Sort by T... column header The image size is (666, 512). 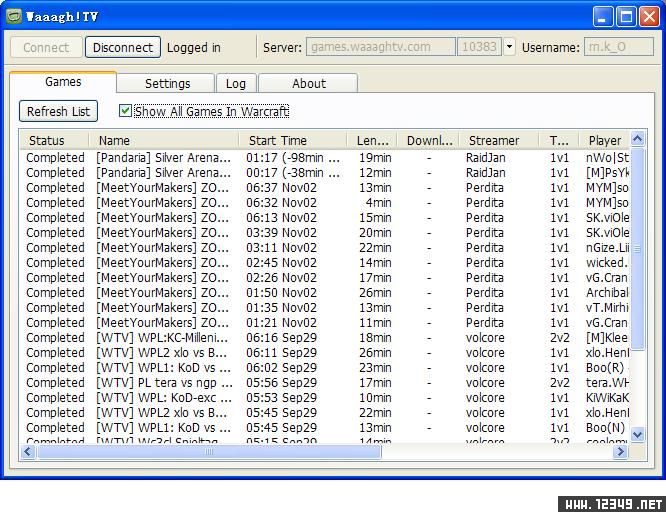point(559,141)
